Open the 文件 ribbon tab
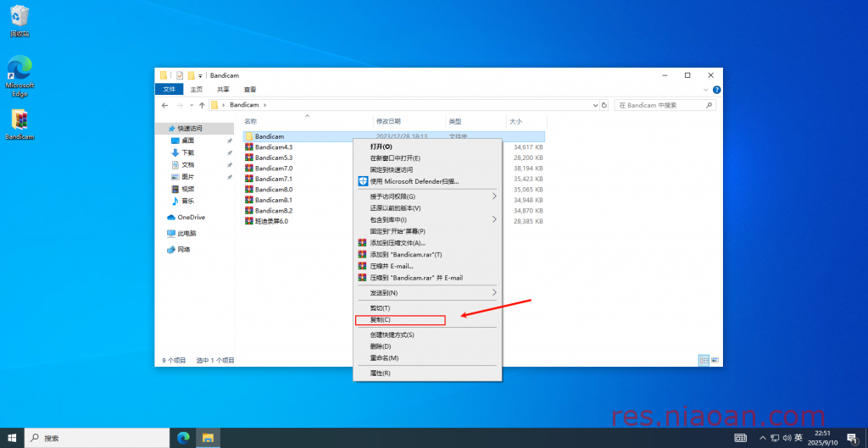The width and height of the screenshot is (868, 448). pos(170,90)
